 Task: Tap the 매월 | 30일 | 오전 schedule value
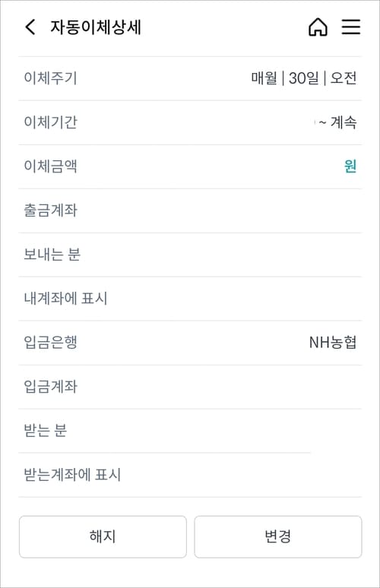click(x=304, y=78)
